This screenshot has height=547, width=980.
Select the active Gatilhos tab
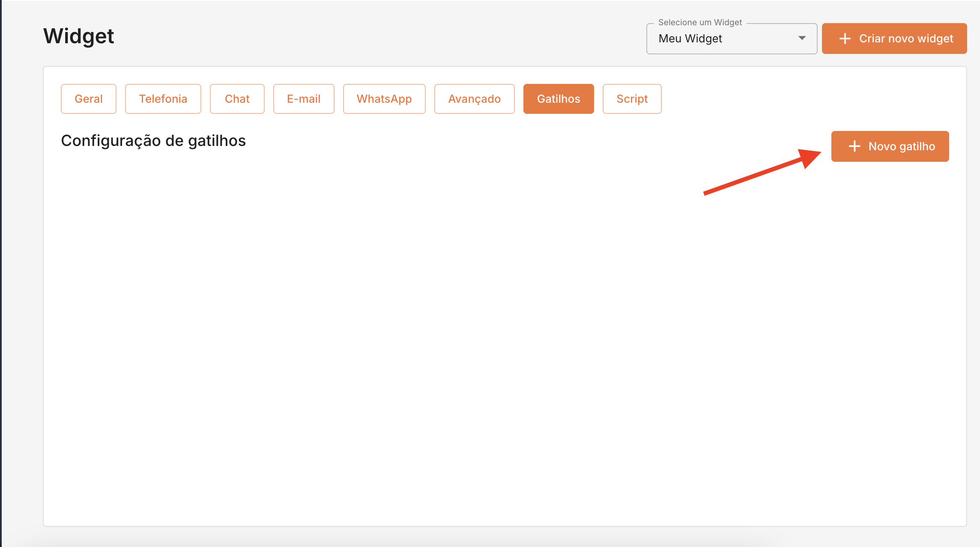558,99
